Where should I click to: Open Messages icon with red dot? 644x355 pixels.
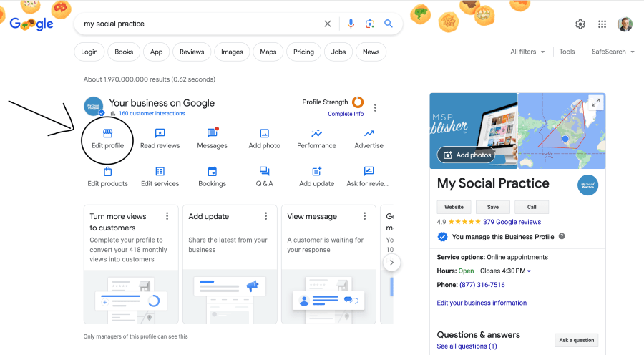213,132
